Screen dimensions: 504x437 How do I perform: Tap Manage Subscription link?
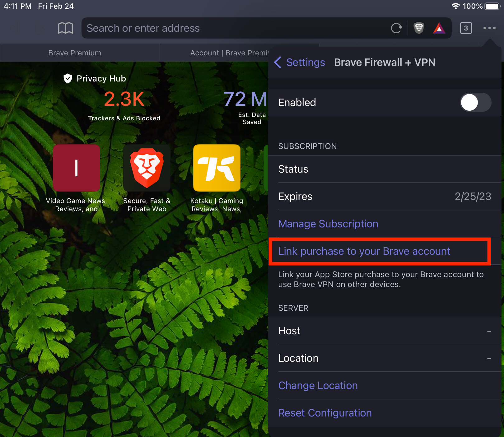point(328,224)
